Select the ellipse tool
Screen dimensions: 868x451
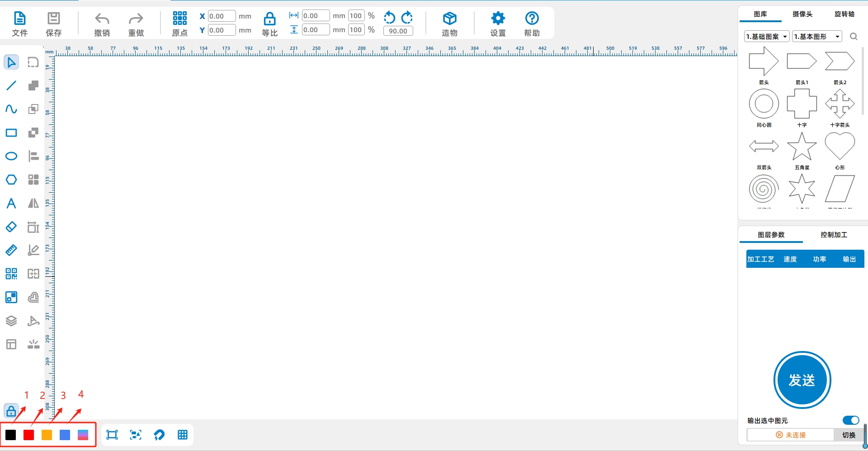point(11,156)
